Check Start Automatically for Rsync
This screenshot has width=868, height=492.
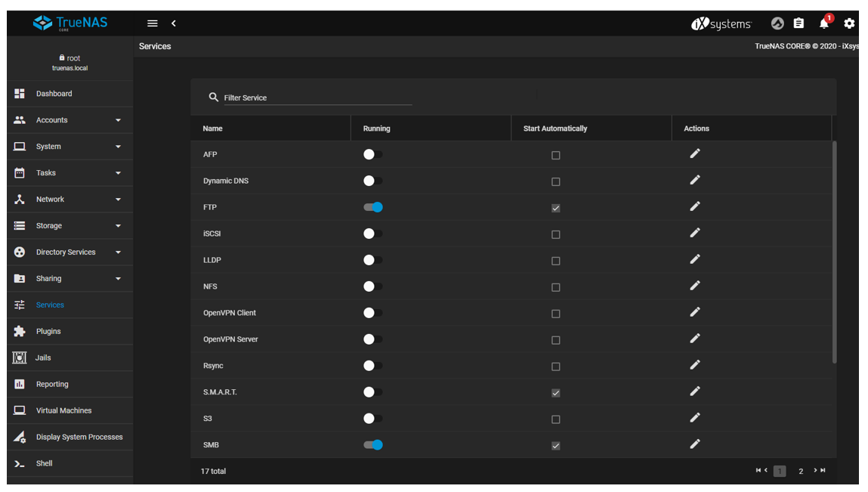tap(556, 367)
